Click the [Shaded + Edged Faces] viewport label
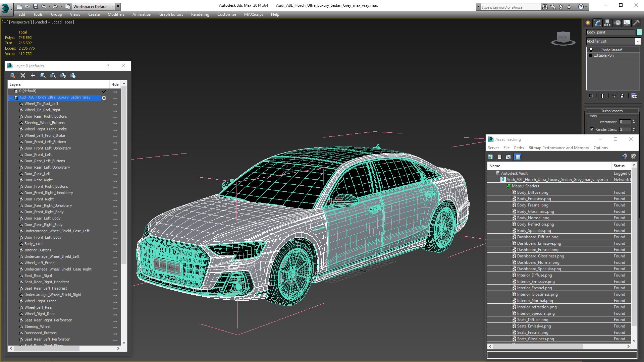 pos(53,22)
